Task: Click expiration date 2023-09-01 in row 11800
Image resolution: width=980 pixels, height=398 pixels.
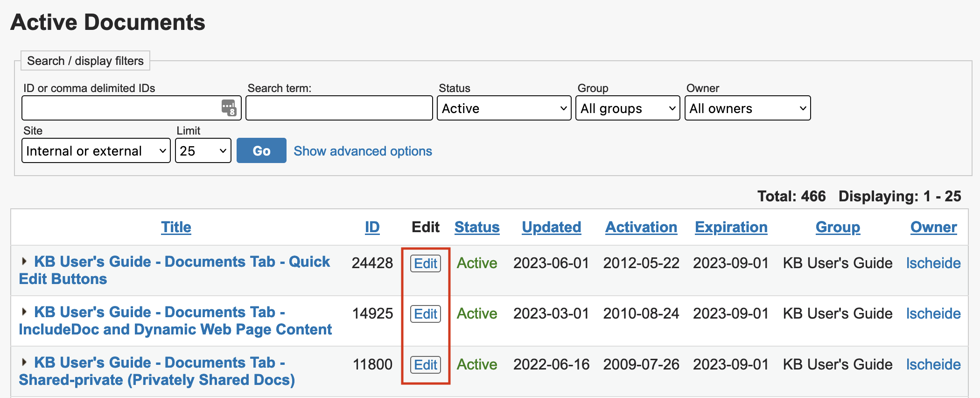Action: (x=731, y=364)
